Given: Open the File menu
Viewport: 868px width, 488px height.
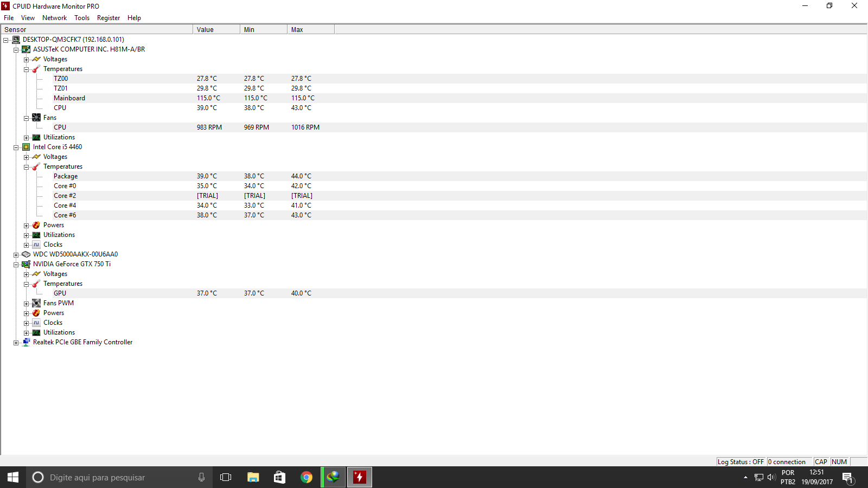Looking at the screenshot, I should 9,18.
